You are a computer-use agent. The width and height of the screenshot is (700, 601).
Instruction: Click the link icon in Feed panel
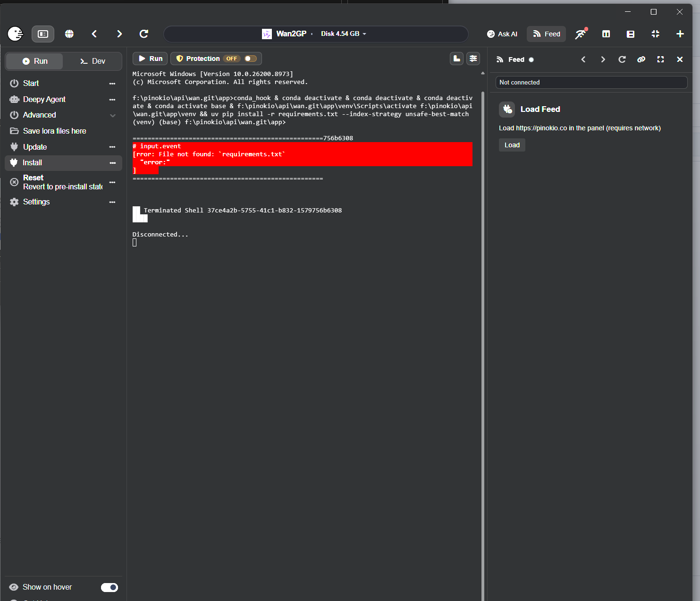coord(641,59)
